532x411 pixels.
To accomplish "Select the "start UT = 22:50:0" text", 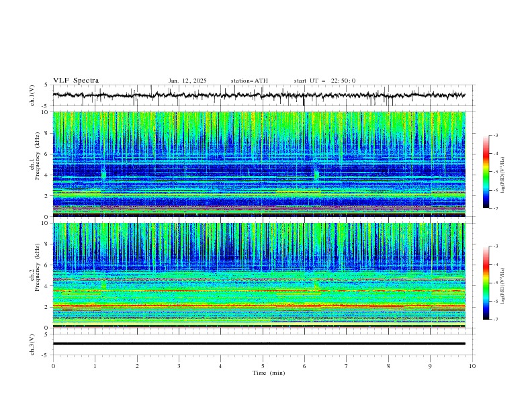I will (x=324, y=81).
